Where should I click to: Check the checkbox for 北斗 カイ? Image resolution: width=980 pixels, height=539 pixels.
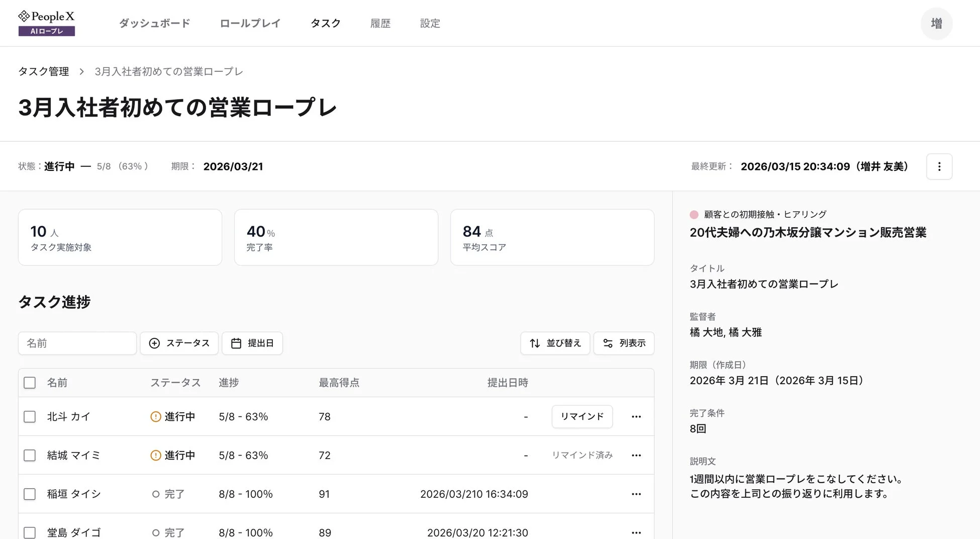coord(30,417)
